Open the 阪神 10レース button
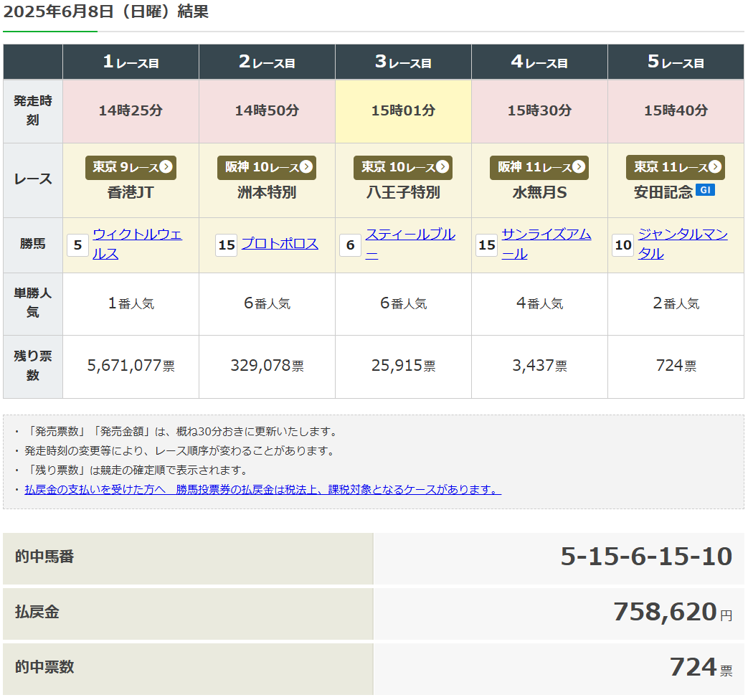The image size is (748, 700). [x=267, y=168]
